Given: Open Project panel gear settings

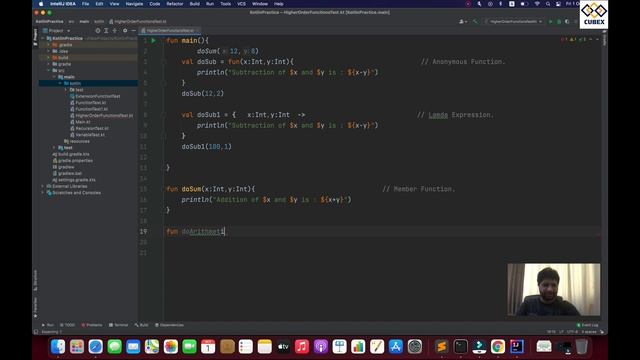Looking at the screenshot, I should [x=125, y=31].
